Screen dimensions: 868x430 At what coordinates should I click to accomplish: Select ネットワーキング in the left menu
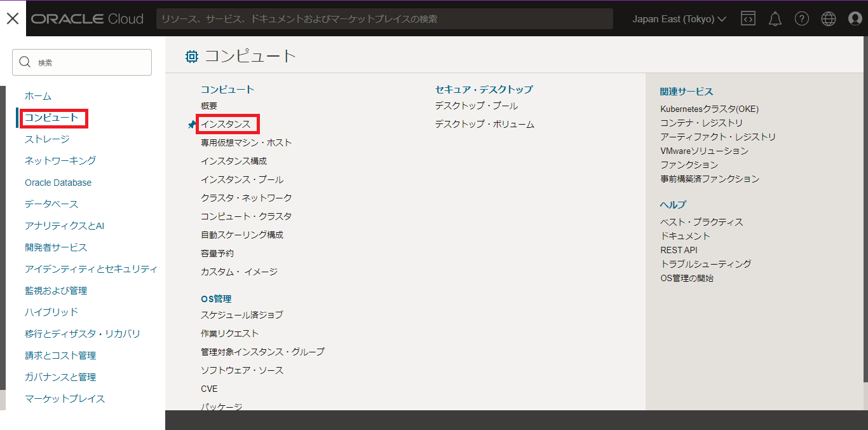coord(60,161)
